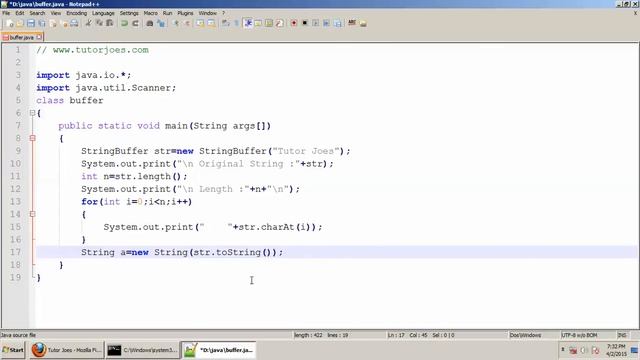Click line number 17 in the margin
Screen dimensions: 640x360
click(x=16, y=252)
